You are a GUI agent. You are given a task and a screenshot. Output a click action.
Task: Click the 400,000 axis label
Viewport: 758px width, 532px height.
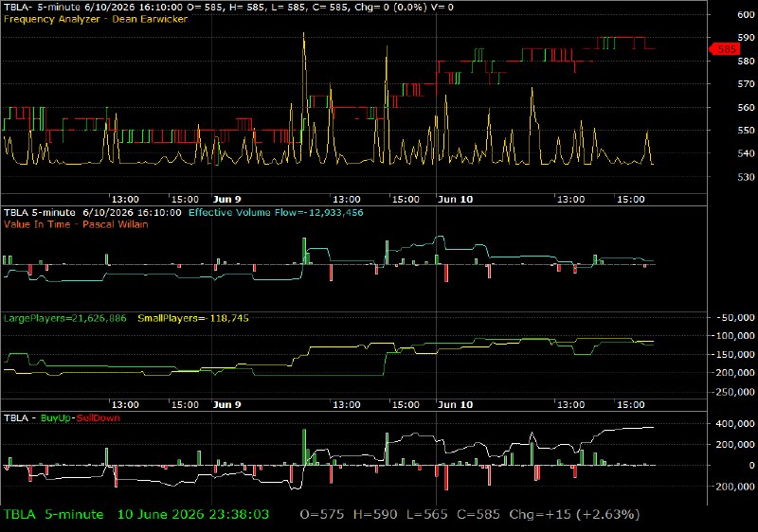click(737, 423)
